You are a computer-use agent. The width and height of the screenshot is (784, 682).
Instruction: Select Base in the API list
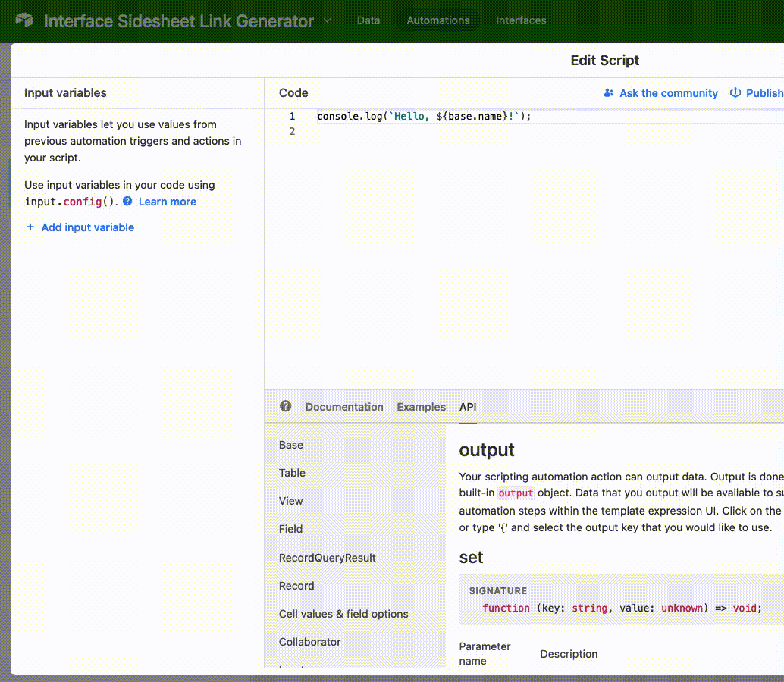point(291,445)
